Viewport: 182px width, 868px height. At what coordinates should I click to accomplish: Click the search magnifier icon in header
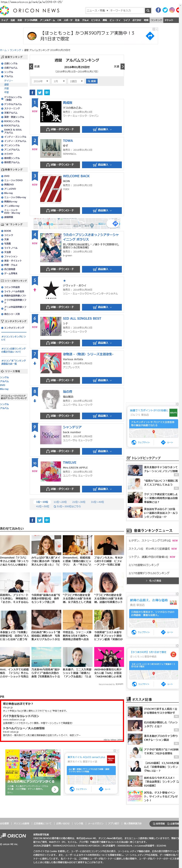[148, 10]
